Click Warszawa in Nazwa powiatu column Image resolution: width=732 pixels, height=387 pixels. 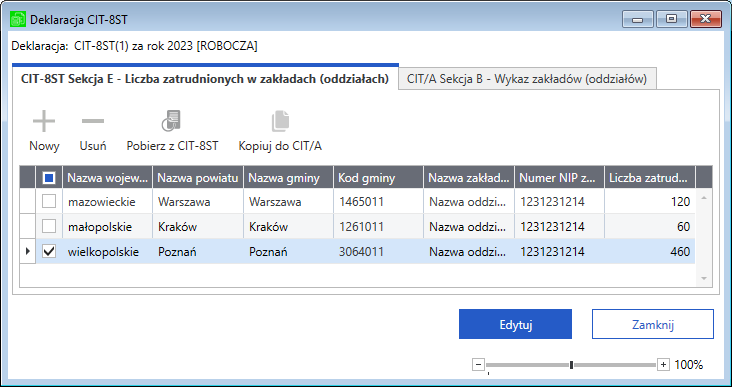point(198,202)
